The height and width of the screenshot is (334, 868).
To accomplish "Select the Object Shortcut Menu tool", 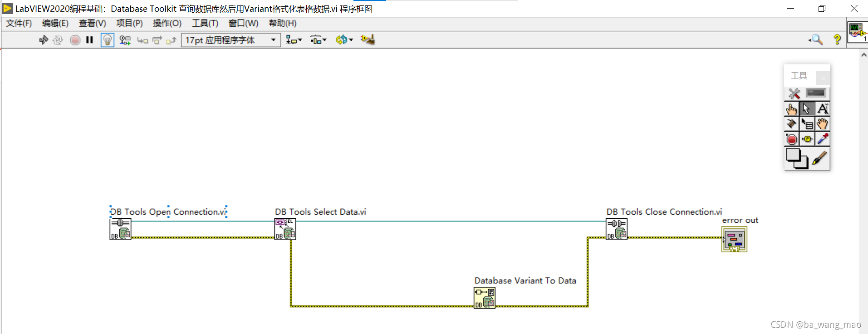I will [807, 124].
